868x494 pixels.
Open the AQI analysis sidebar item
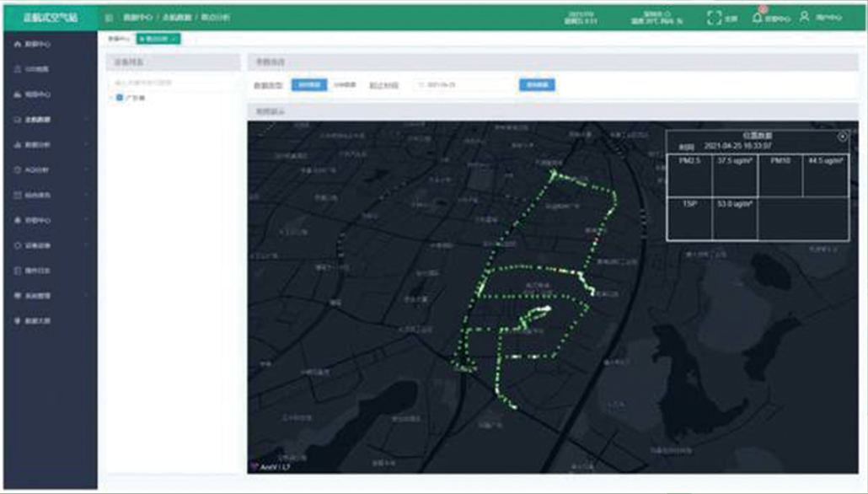[34, 169]
